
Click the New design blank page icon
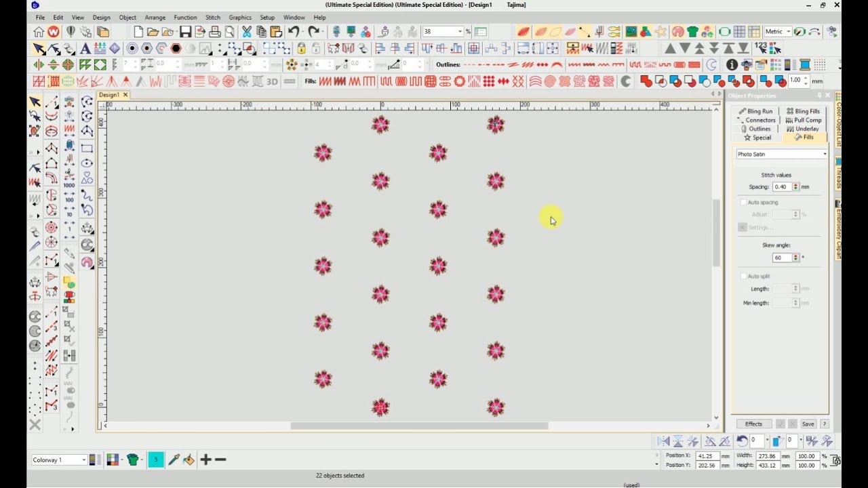(x=138, y=32)
